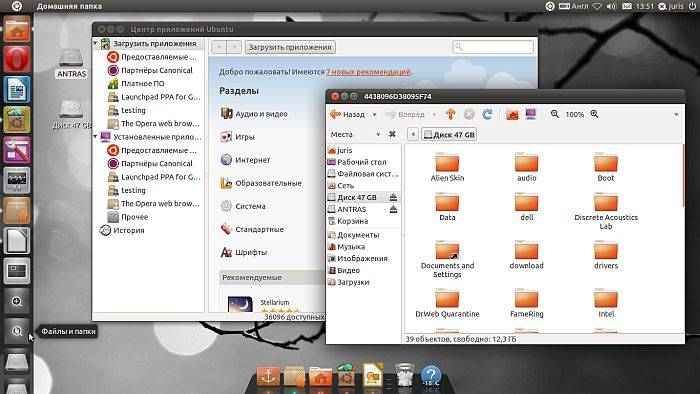Open System Monitor launcher icon
700x394 pixels.
click(17, 180)
